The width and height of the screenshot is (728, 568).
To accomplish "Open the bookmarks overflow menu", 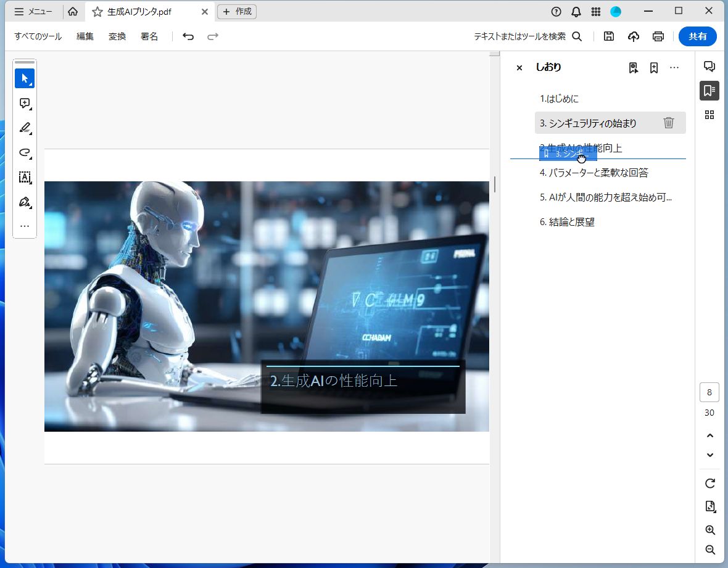I will click(x=674, y=67).
